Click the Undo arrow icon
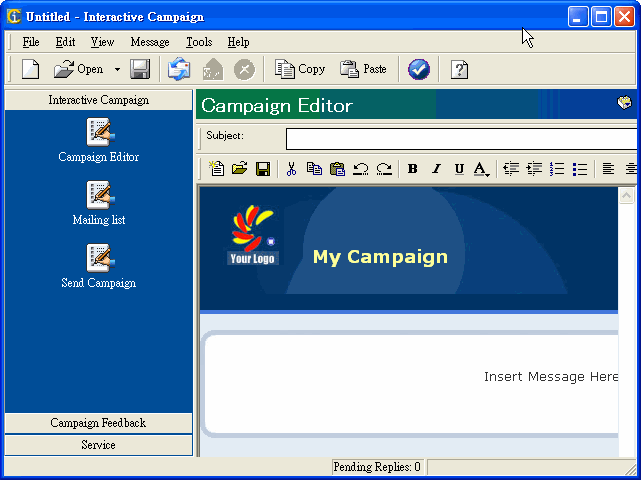 tap(361, 168)
